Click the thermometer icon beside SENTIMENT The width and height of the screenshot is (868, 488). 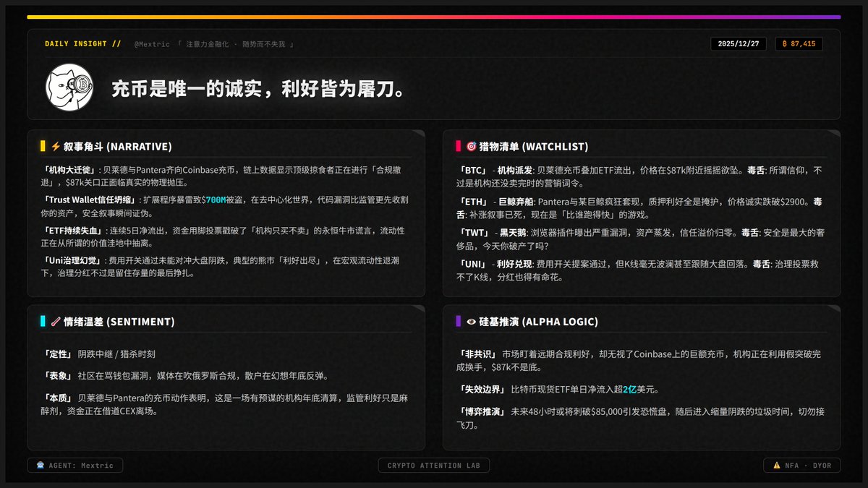(56, 322)
